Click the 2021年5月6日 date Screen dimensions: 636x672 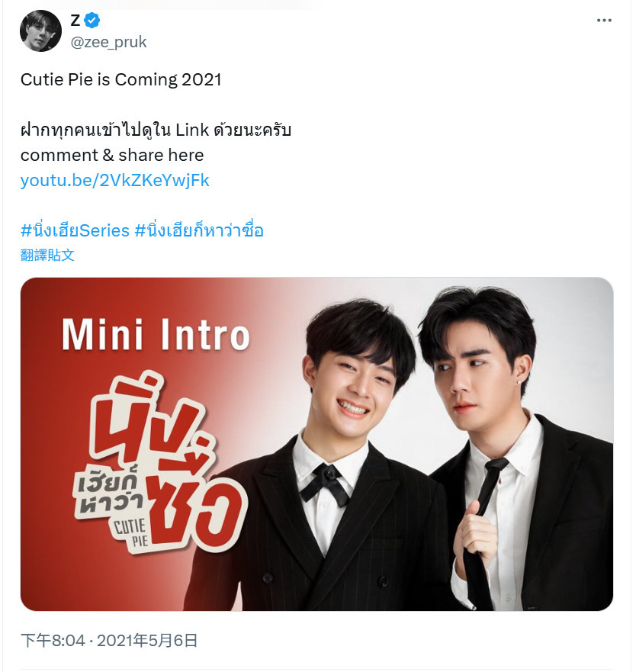(x=147, y=641)
